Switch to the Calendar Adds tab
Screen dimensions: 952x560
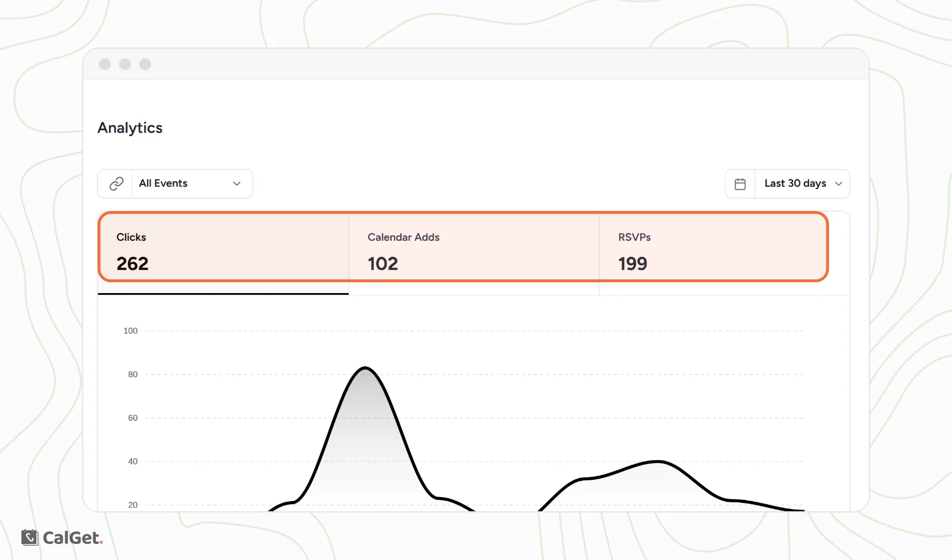tap(474, 253)
